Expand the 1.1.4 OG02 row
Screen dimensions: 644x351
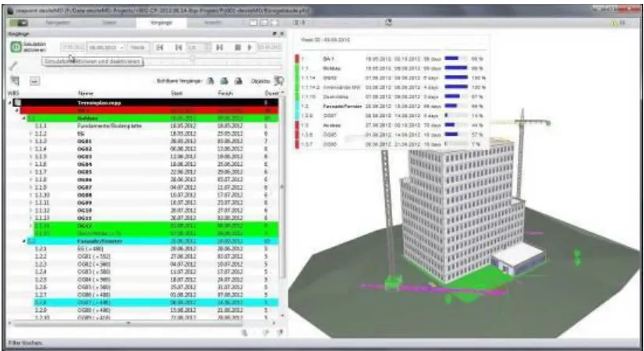tap(31, 149)
